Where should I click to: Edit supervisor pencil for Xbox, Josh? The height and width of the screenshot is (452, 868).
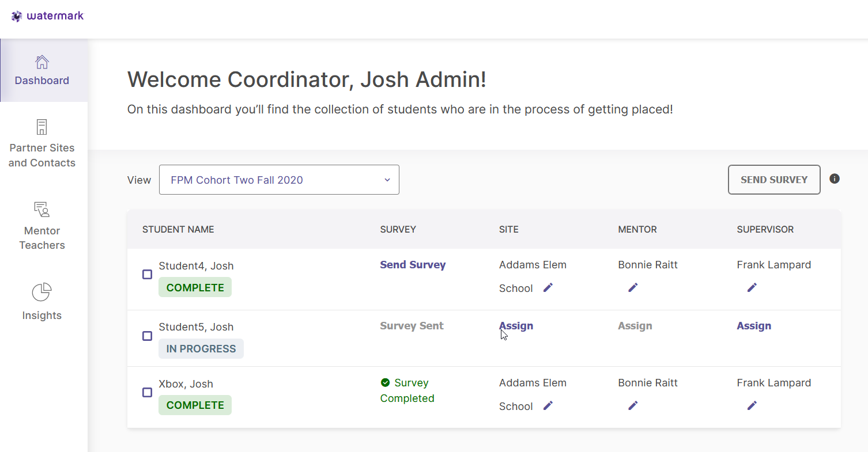(x=752, y=405)
